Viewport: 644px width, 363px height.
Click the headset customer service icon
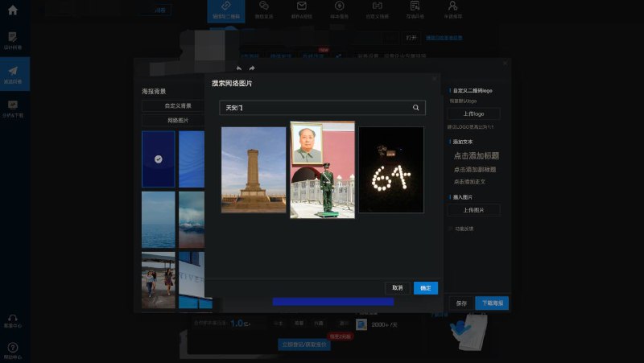point(13,320)
